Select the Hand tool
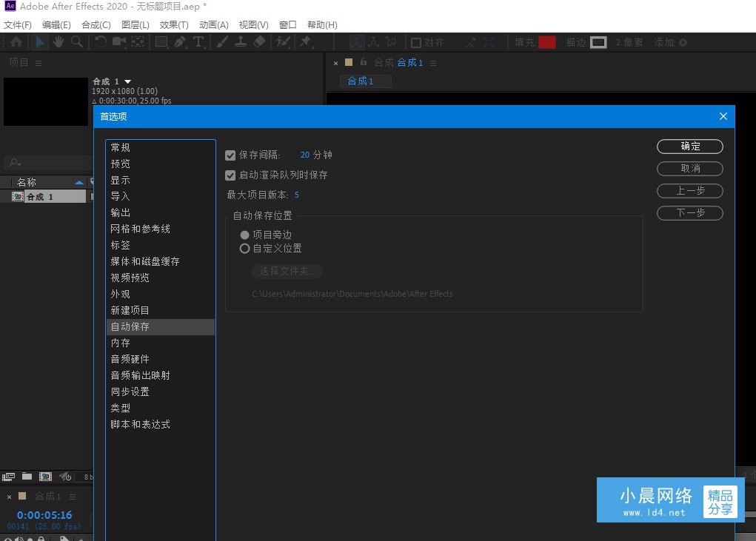Viewport: 756px width, 541px height. 58,42
